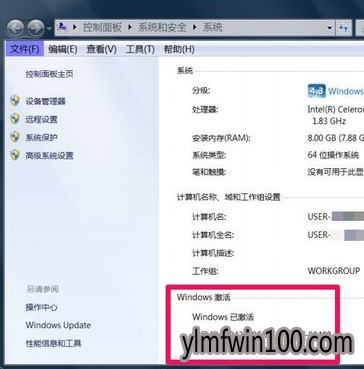Select 系统和安全 breadcrumb in address bar

[162, 28]
